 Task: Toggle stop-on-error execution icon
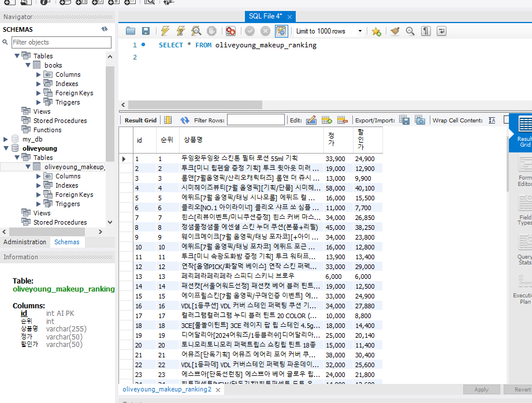230,31
